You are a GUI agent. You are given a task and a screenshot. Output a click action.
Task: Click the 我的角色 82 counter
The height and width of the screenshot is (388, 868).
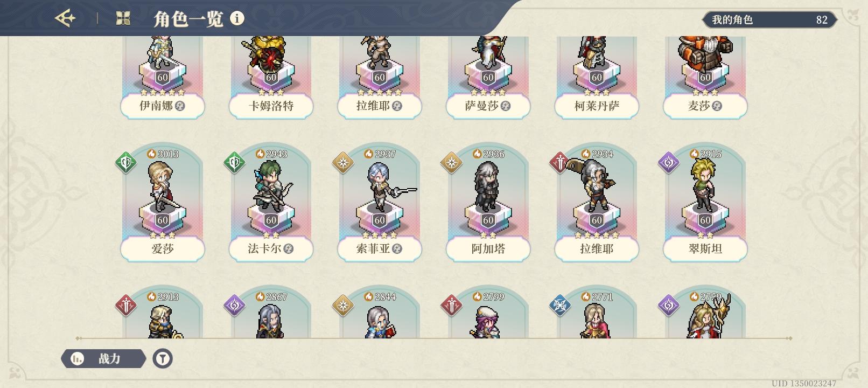click(769, 20)
